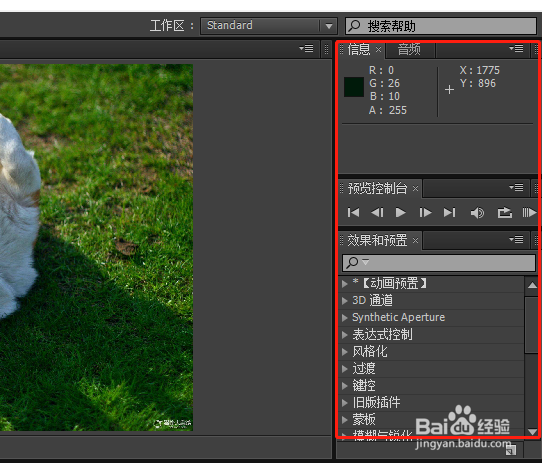Image resolution: width=542 pixels, height=463 pixels.
Task: Select the 风格化 list row
Action: 431,352
